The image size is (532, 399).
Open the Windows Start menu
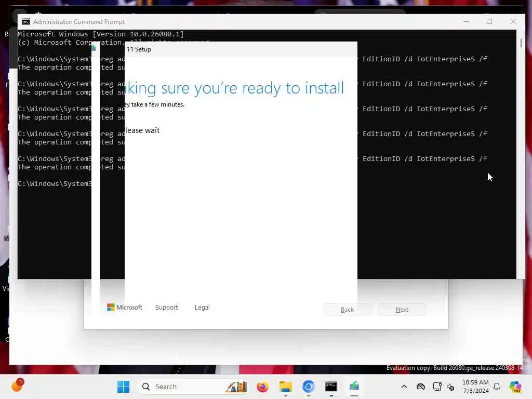pos(123,387)
